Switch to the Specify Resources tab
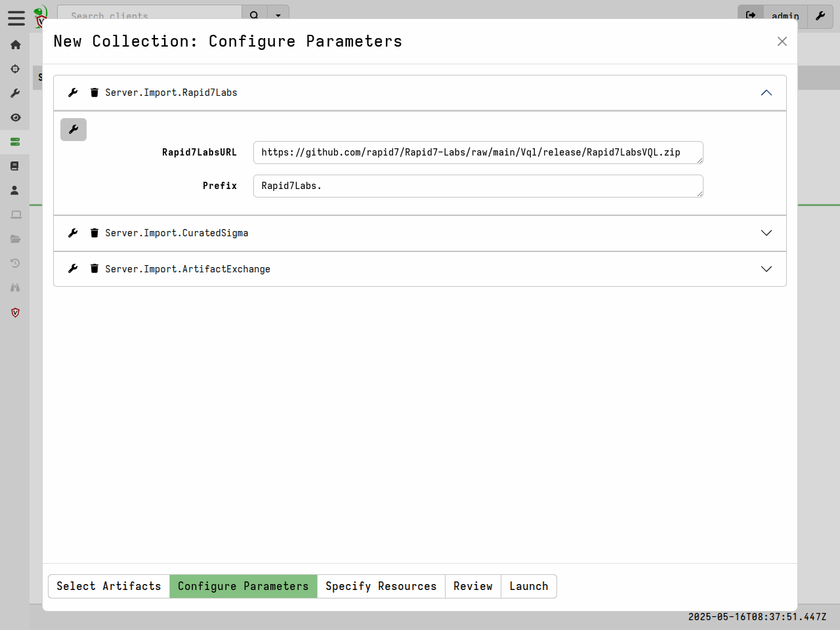Screen dimensions: 840x630 [381, 586]
